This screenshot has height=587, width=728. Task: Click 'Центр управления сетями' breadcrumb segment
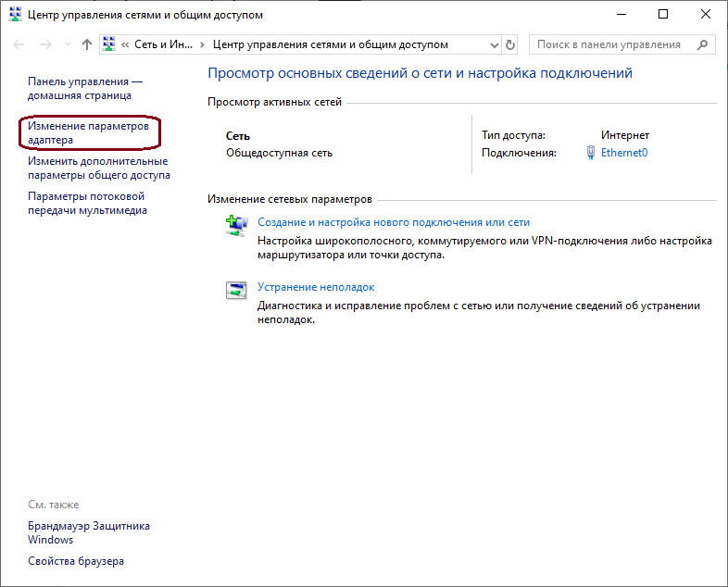pos(330,44)
